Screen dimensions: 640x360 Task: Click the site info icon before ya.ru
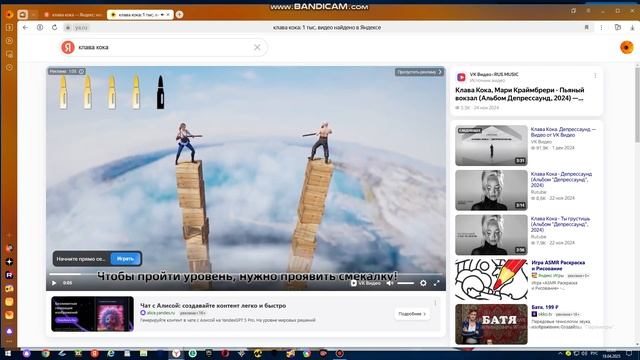point(68,27)
